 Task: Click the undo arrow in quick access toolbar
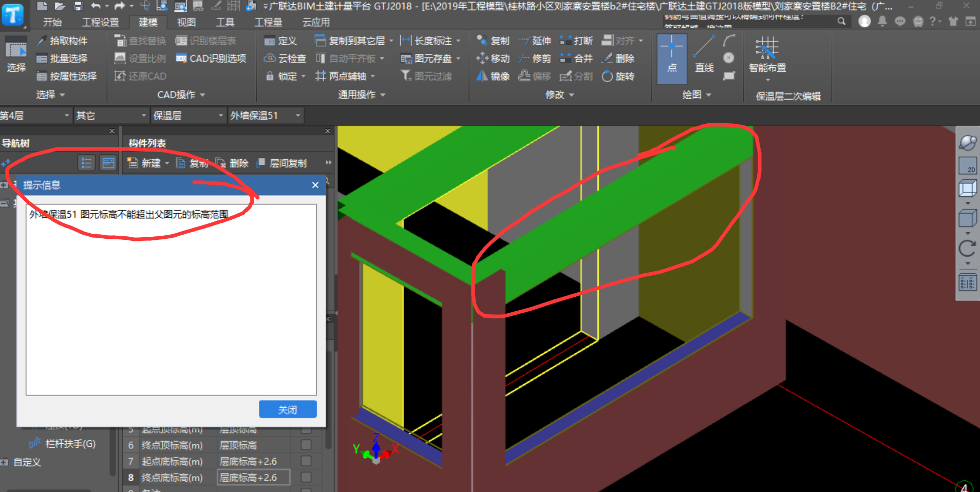click(96, 6)
